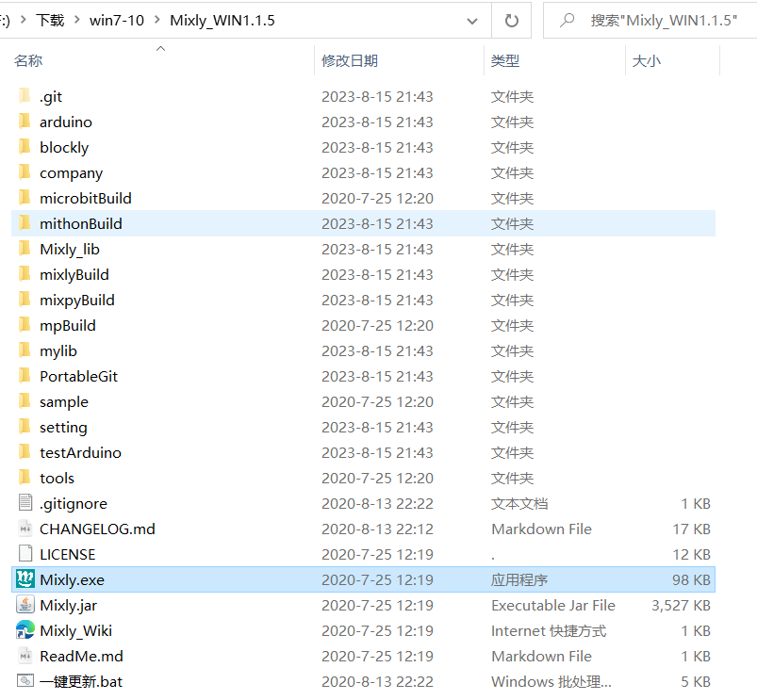The image size is (757, 700).
Task: Click the setting folder icon
Action: pyautogui.click(x=25, y=427)
